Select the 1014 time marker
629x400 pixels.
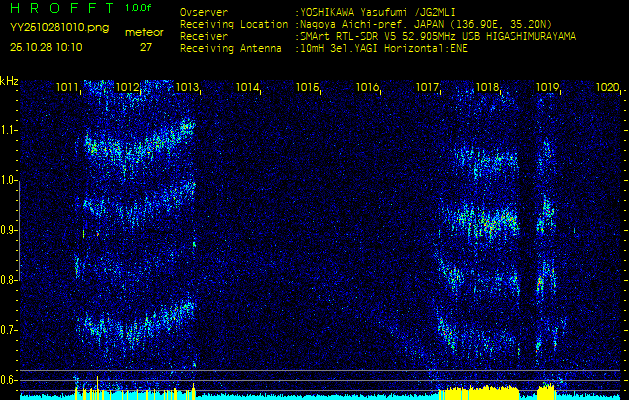click(248, 88)
